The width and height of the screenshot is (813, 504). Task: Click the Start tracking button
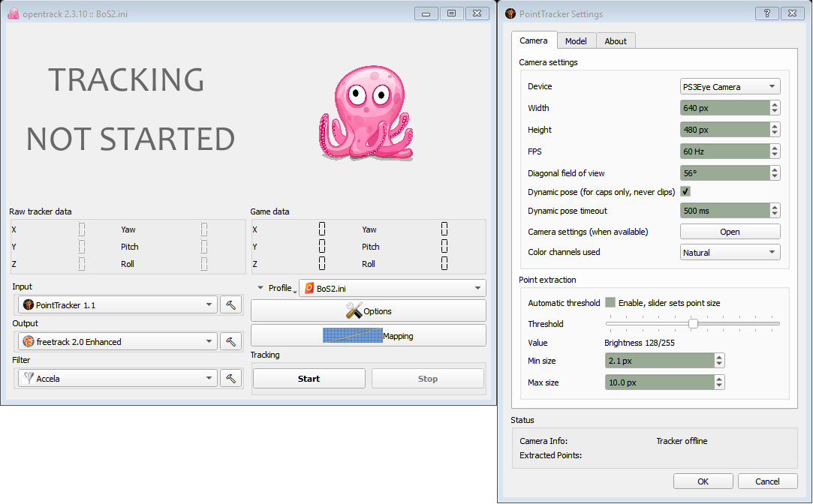pos(309,379)
